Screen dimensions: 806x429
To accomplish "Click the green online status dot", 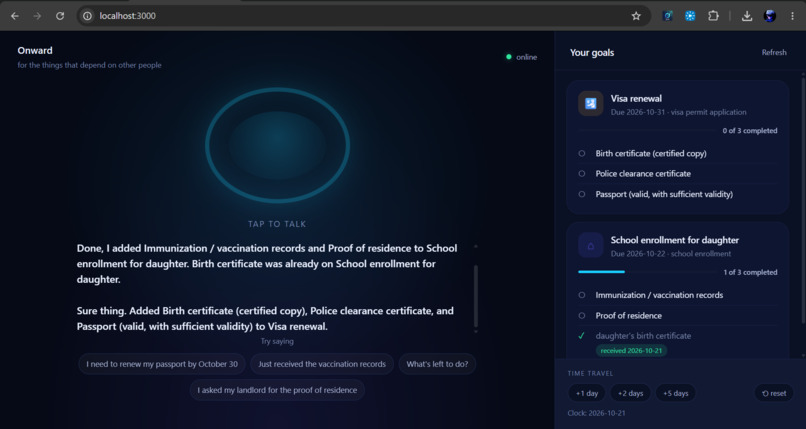I will pos(509,57).
